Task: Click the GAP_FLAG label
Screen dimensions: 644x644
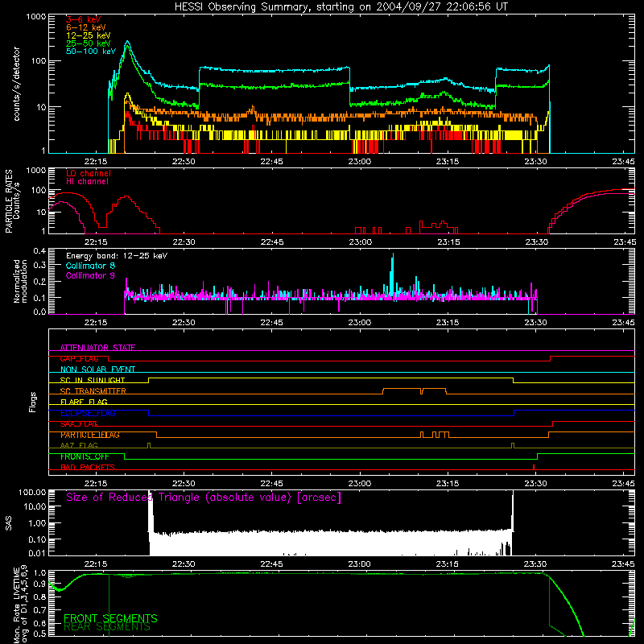Action: (79, 358)
